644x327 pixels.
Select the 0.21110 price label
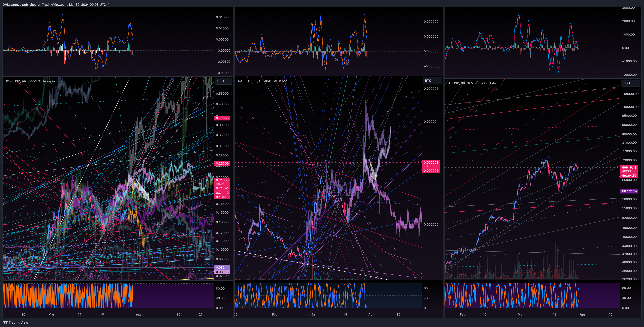tap(222, 193)
